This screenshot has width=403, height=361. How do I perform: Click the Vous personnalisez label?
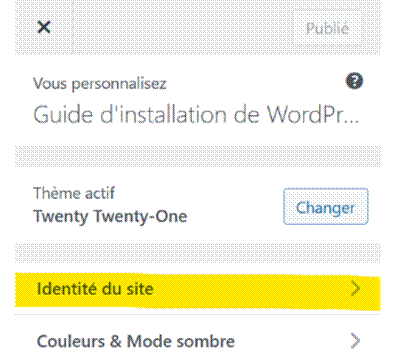tap(100, 84)
